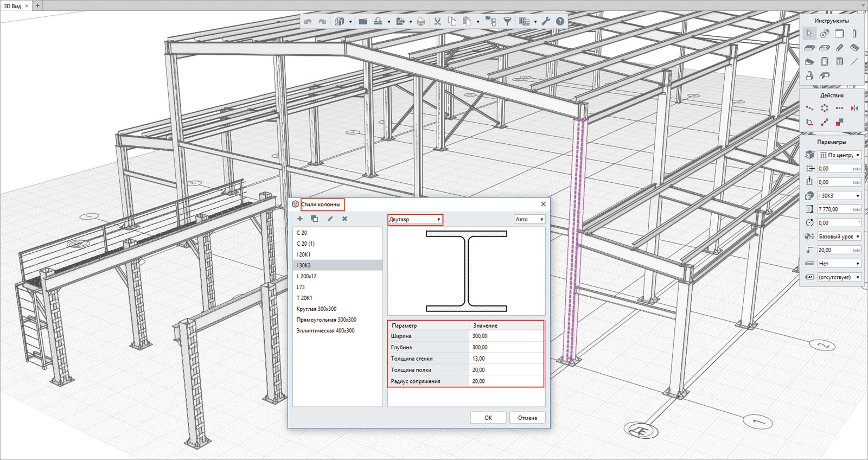Confirm the dialog with OK button
The width and height of the screenshot is (868, 460).
[x=488, y=418]
